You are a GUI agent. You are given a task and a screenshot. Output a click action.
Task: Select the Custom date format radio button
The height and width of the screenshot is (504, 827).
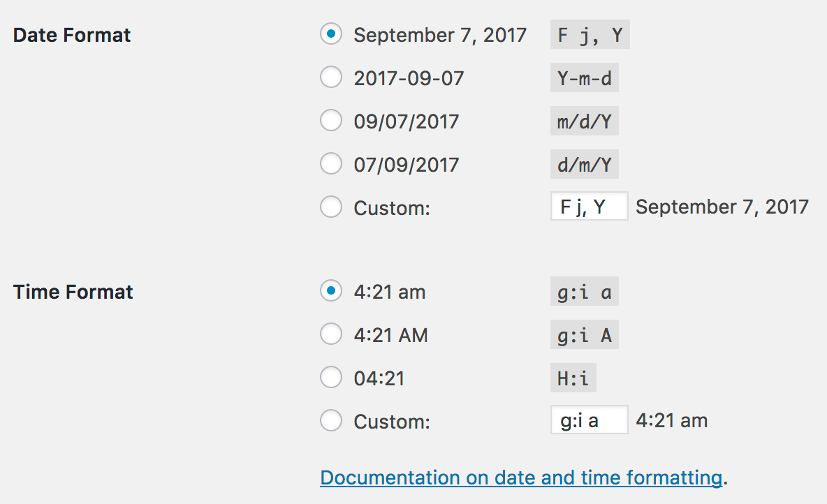click(331, 207)
